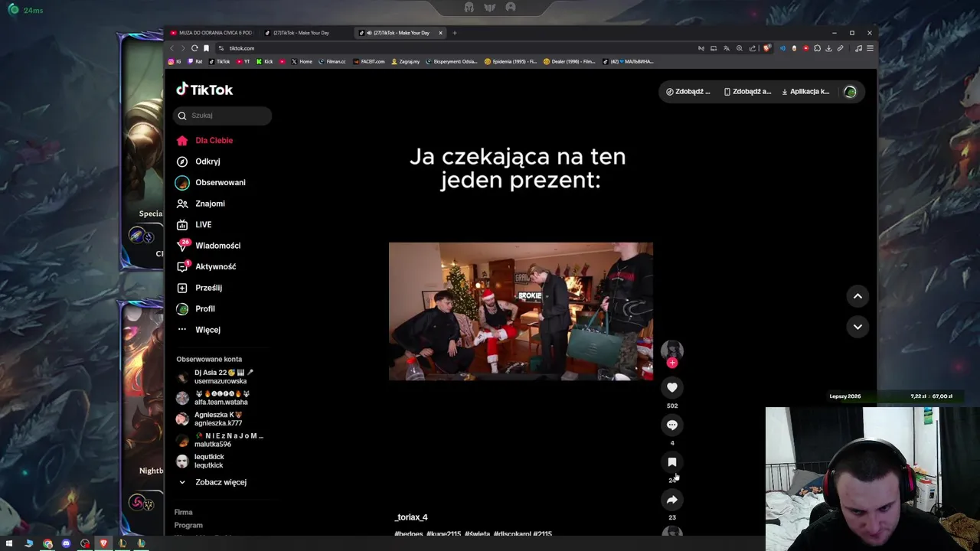Like the video with the heart icon

(x=672, y=388)
